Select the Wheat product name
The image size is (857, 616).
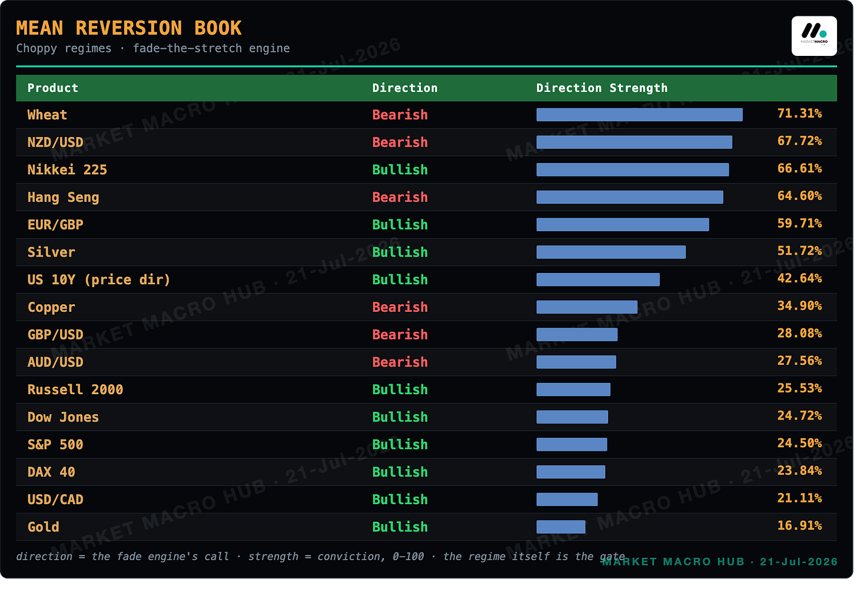click(x=47, y=115)
